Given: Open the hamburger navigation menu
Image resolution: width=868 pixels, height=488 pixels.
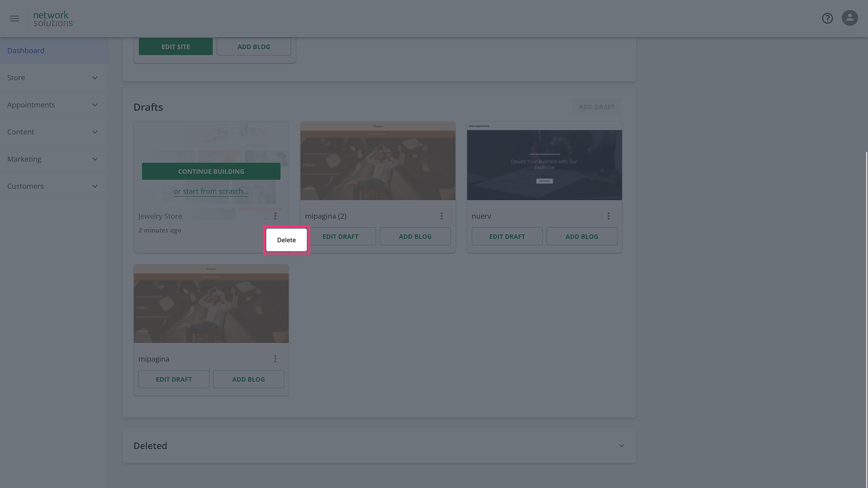Looking at the screenshot, I should (x=14, y=19).
